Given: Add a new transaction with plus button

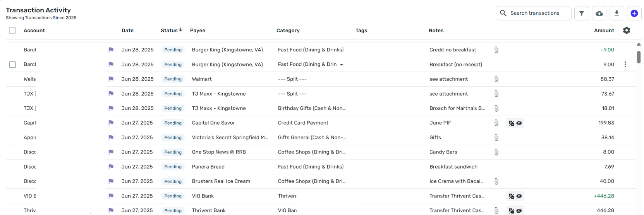Looking at the screenshot, I should (x=634, y=13).
